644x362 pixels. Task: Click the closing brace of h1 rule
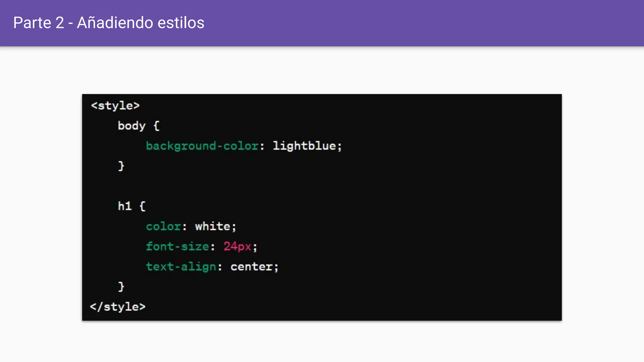point(121,287)
